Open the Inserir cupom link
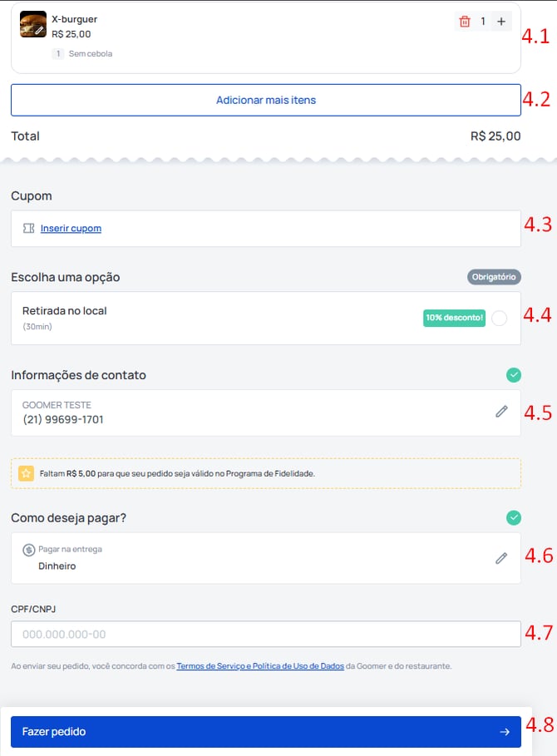Viewport: 557px width, 756px height. 71,228
